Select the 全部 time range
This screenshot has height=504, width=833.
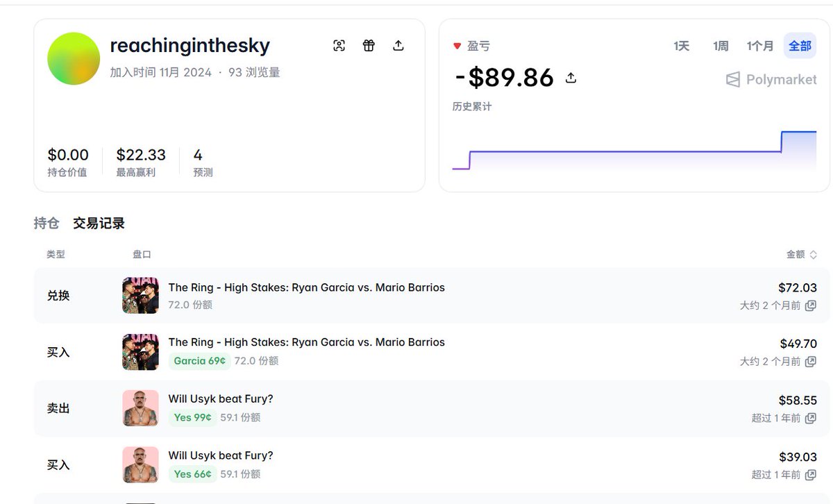point(800,46)
